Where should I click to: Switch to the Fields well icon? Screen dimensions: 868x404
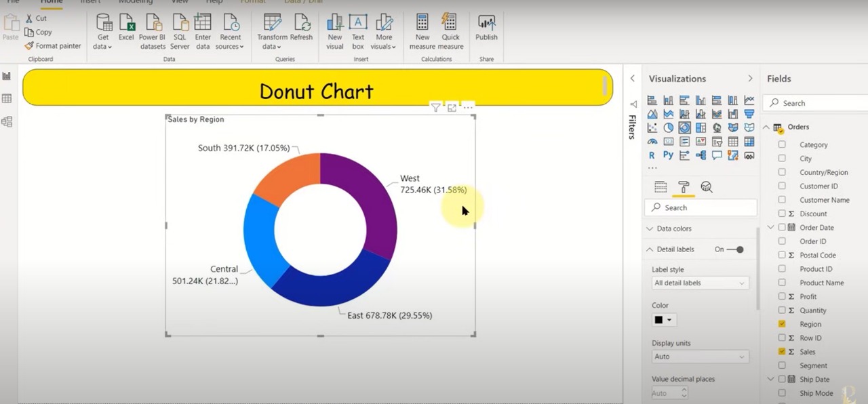(660, 187)
